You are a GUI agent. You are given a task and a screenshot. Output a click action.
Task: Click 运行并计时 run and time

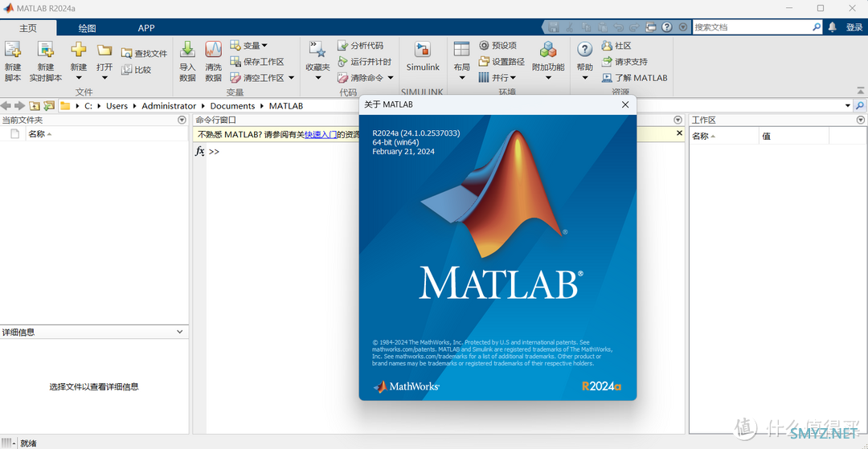(x=364, y=61)
